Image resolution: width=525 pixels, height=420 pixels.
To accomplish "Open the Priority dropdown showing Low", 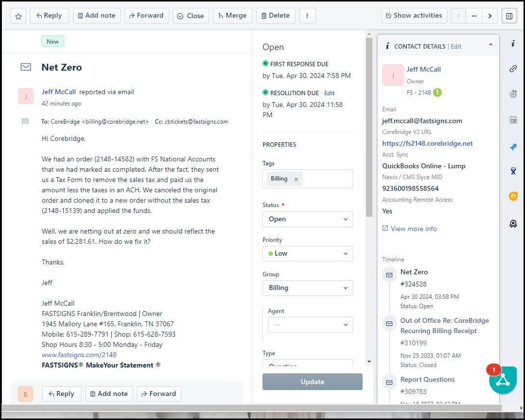I will point(308,254).
